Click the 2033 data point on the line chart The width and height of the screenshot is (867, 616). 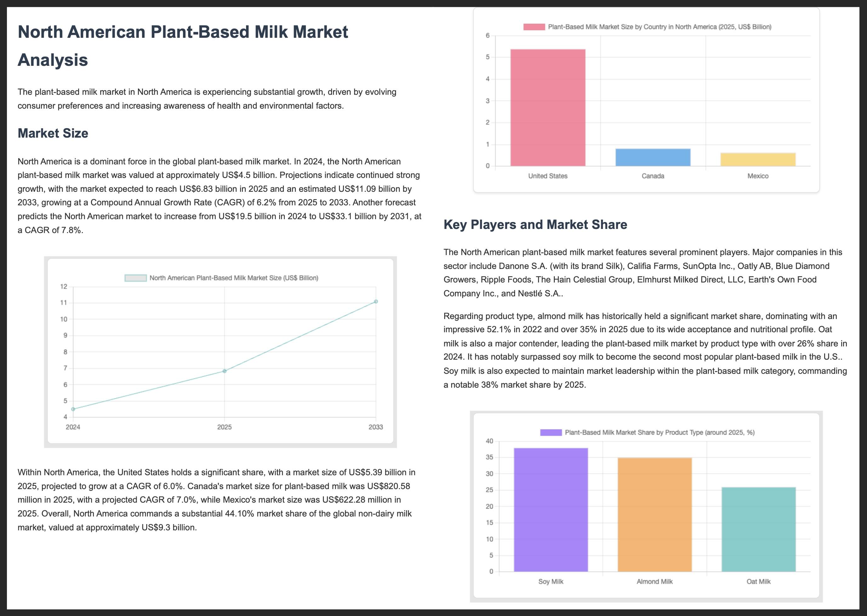(x=376, y=302)
